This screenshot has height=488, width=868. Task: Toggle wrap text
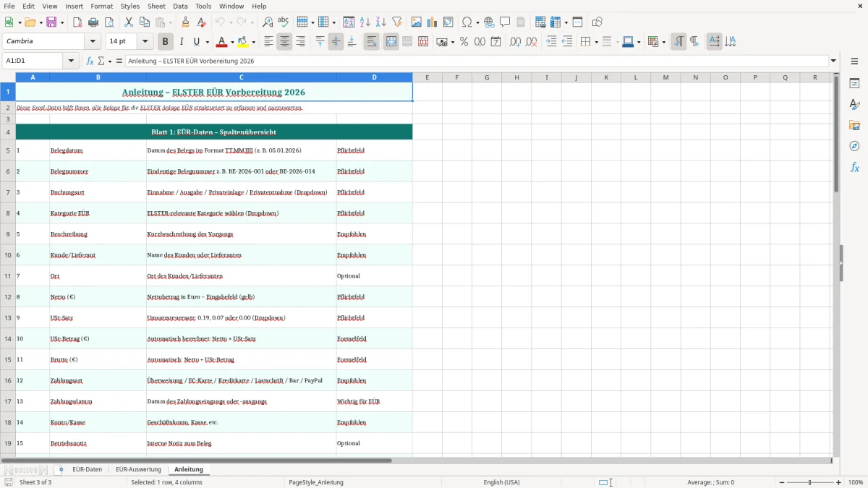pos(372,42)
